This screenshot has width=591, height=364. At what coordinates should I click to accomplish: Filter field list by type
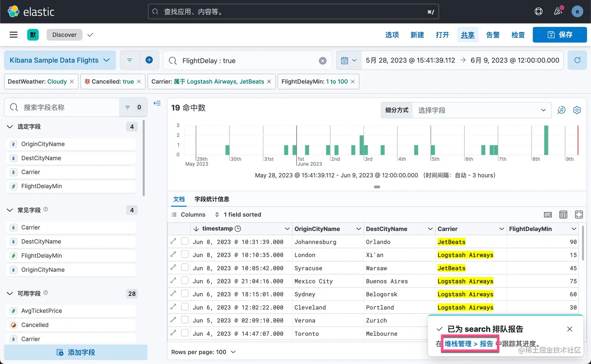[x=133, y=107]
